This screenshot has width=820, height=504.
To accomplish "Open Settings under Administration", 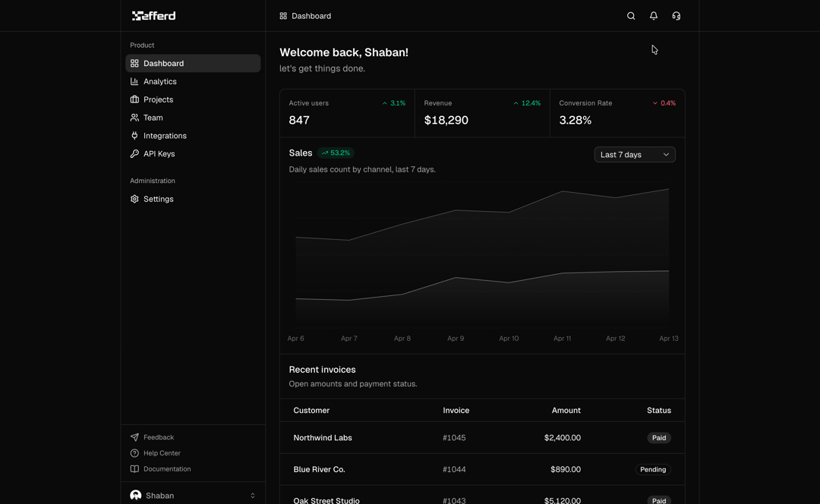I will click(193, 199).
